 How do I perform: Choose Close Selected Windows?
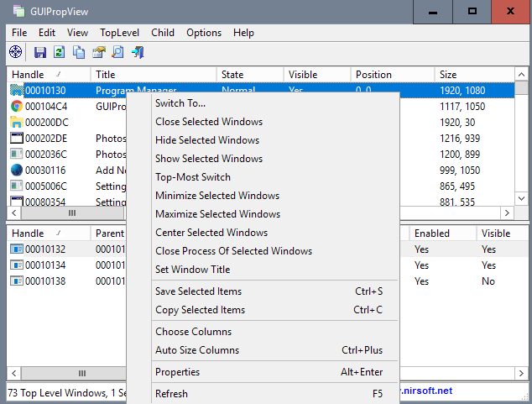pos(263,122)
